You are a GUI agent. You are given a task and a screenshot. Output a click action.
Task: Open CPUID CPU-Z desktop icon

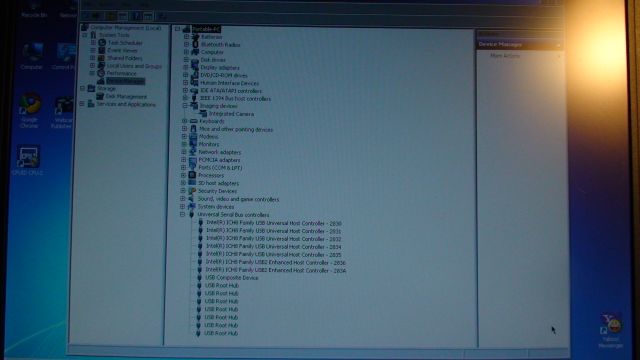click(x=28, y=161)
